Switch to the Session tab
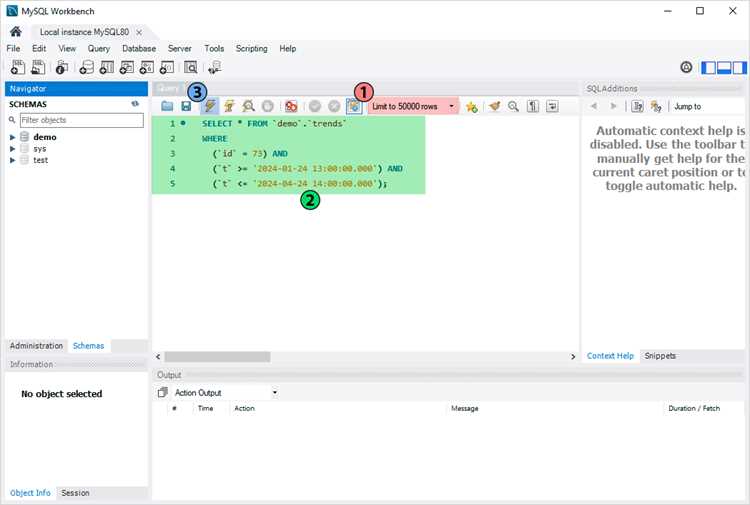This screenshot has width=750, height=505. (75, 493)
